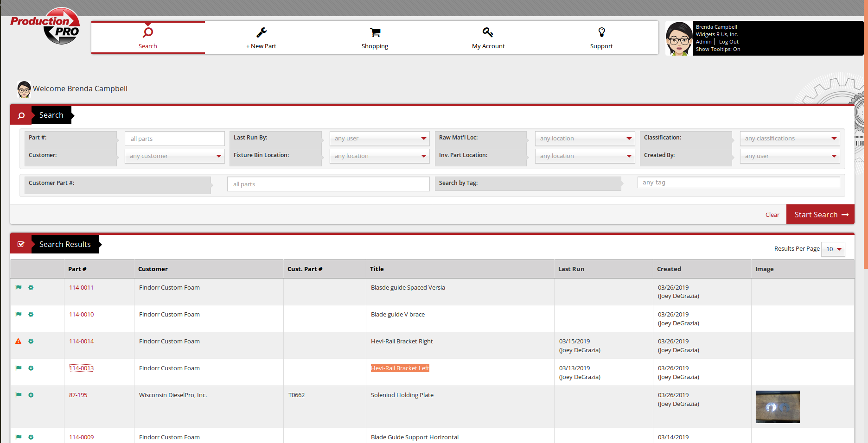Click the green flag icon for part 114-0011
This screenshot has width=868, height=443.
point(19,287)
